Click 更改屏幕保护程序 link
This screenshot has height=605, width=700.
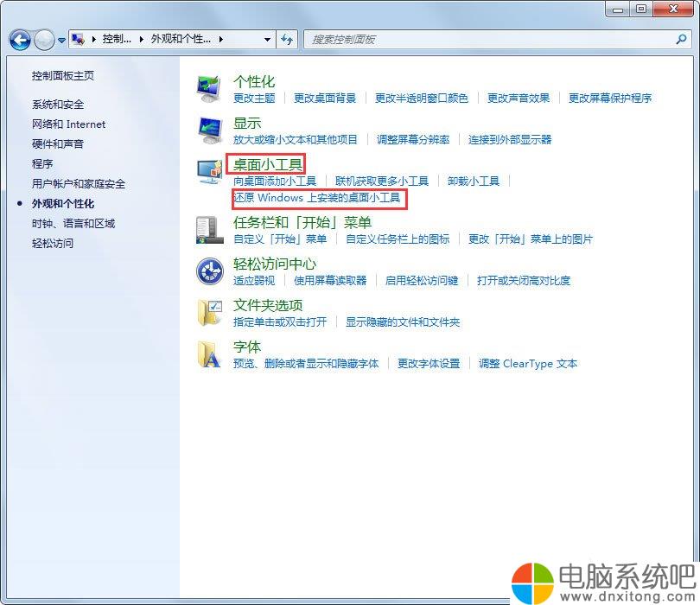click(610, 99)
